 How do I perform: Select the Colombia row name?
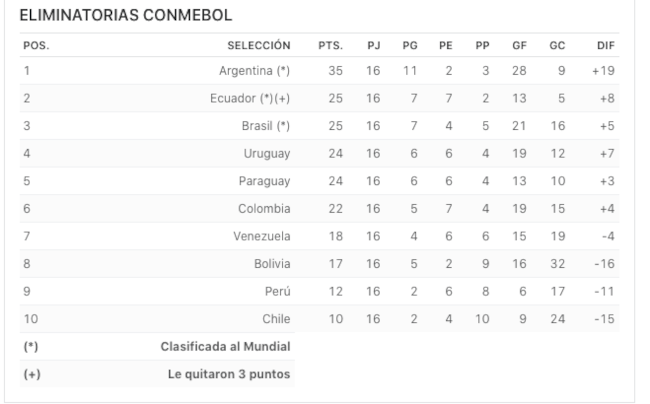[x=264, y=208]
